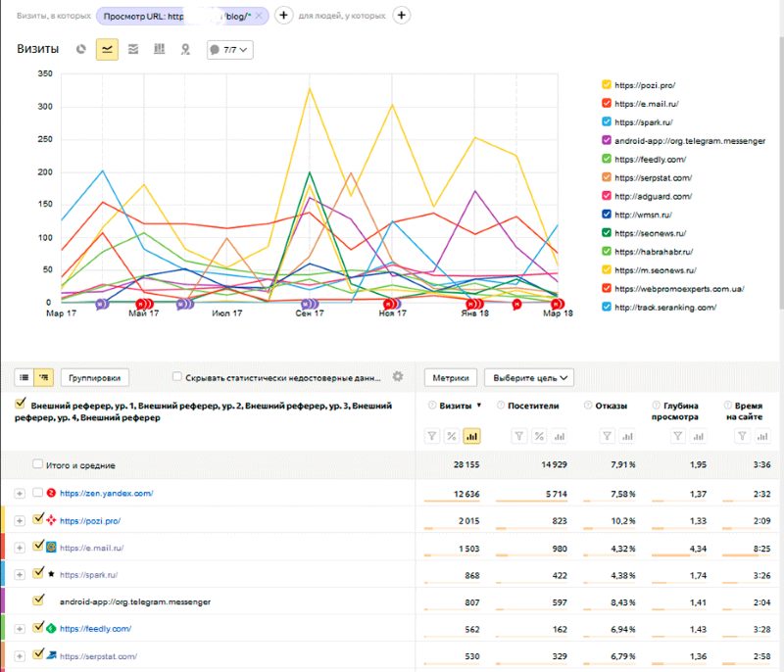Viewport: 784px width, 672px height.
Task: Switch table to tree view
Action: [43, 378]
